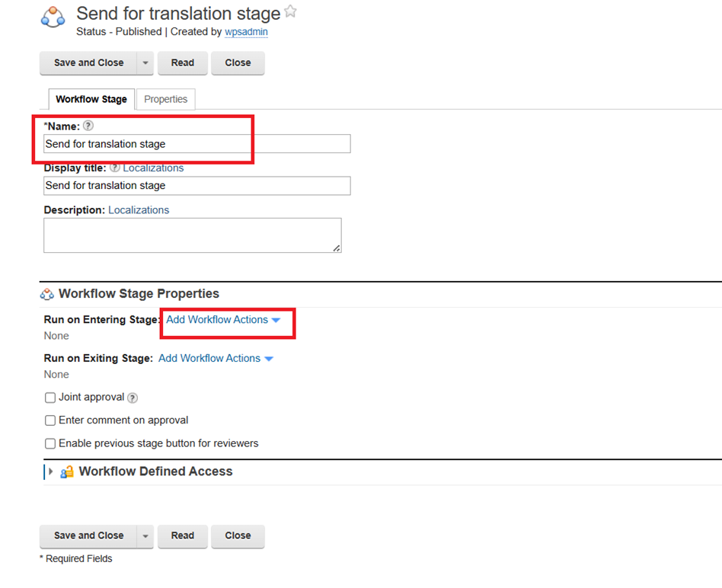Image resolution: width=722 pixels, height=588 pixels.
Task: Click the help icon next to Display title
Action: 114,168
